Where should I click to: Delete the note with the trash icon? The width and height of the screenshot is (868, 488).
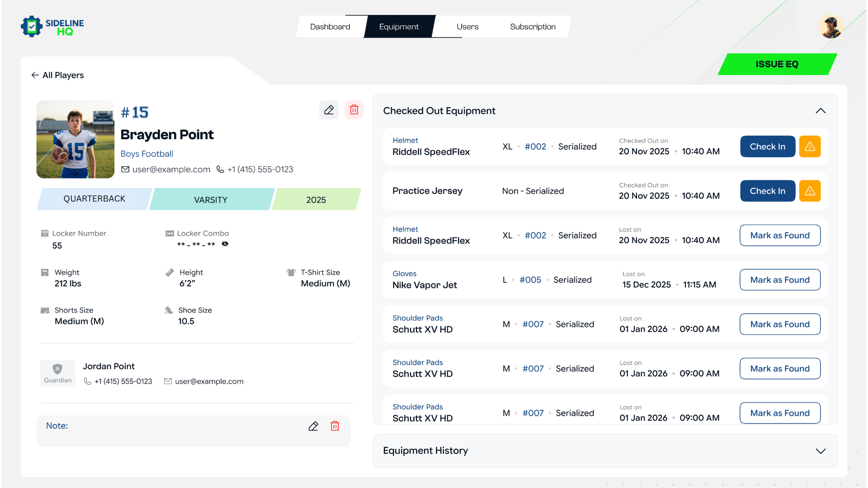coord(335,426)
